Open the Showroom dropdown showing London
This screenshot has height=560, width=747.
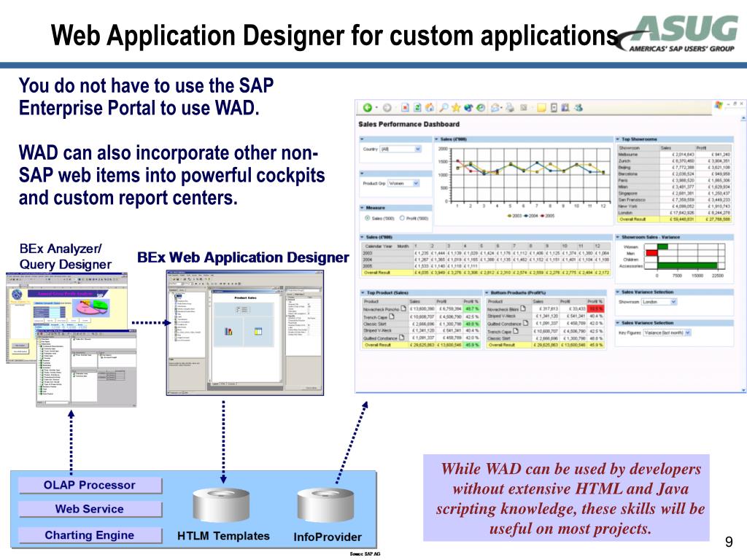tap(659, 302)
